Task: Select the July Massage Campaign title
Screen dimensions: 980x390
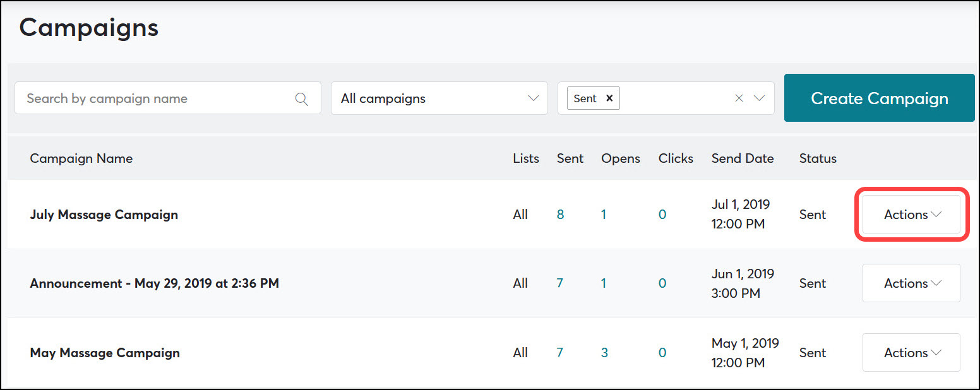Action: coord(104,215)
